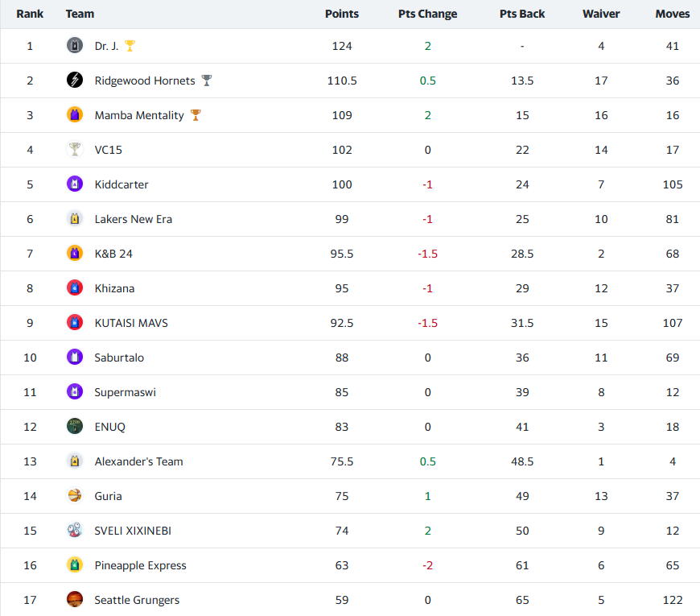
Task: Click the Pts Back column header
Action: pos(522,14)
